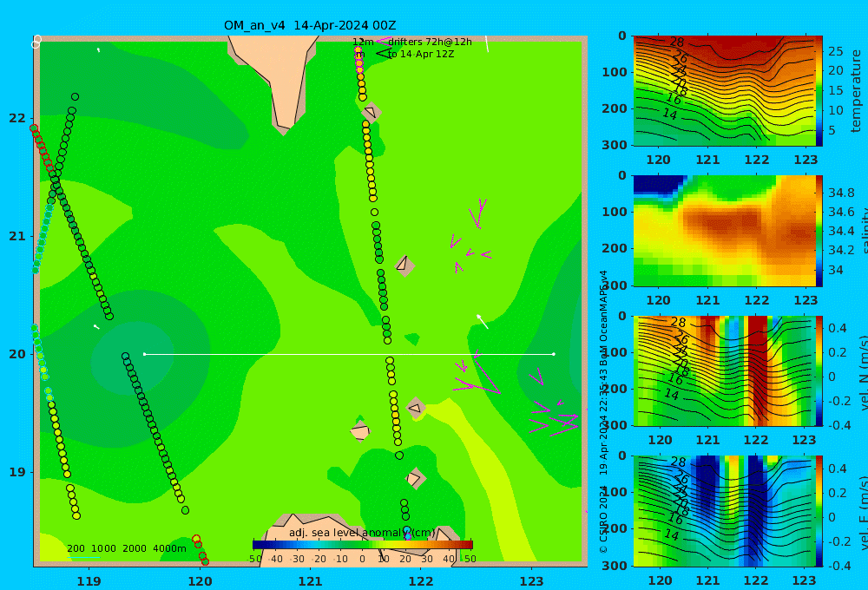Click the black arrow beside 'to 14 Apr 12Z'
Screen dimensions: 868x590
(x=384, y=54)
